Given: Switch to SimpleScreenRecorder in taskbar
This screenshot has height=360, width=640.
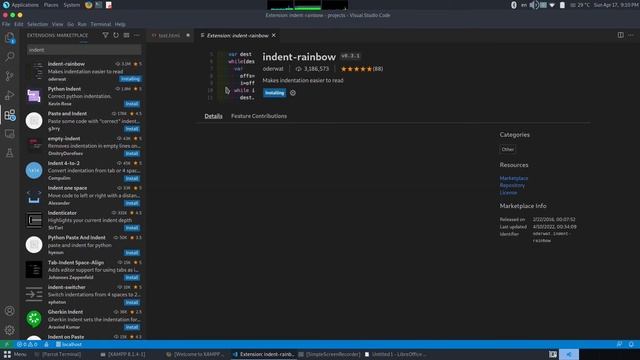Looking at the screenshot, I should coord(329,354).
